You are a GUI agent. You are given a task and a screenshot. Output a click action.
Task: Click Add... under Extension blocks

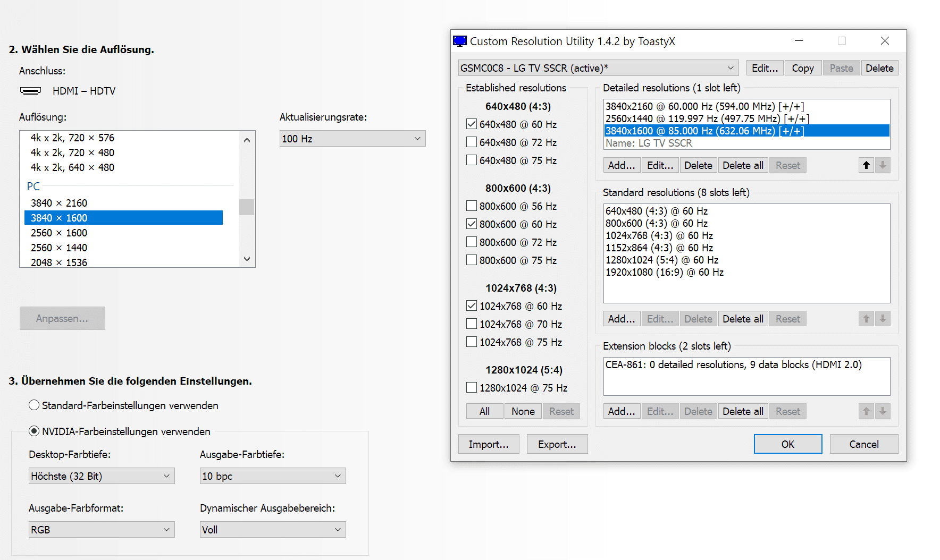(622, 411)
